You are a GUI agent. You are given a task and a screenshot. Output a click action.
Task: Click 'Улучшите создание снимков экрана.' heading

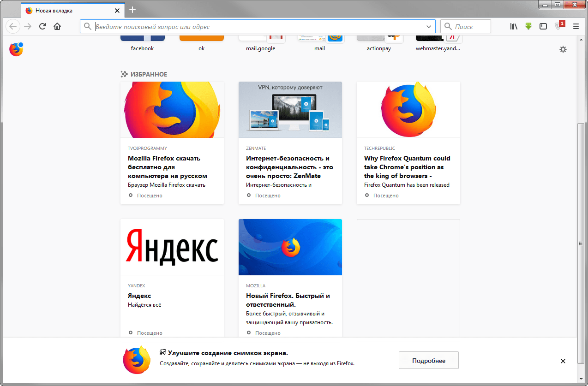(x=228, y=353)
